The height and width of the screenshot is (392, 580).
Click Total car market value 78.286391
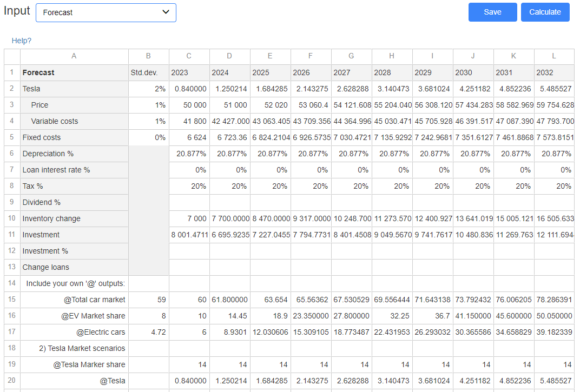pos(554,300)
